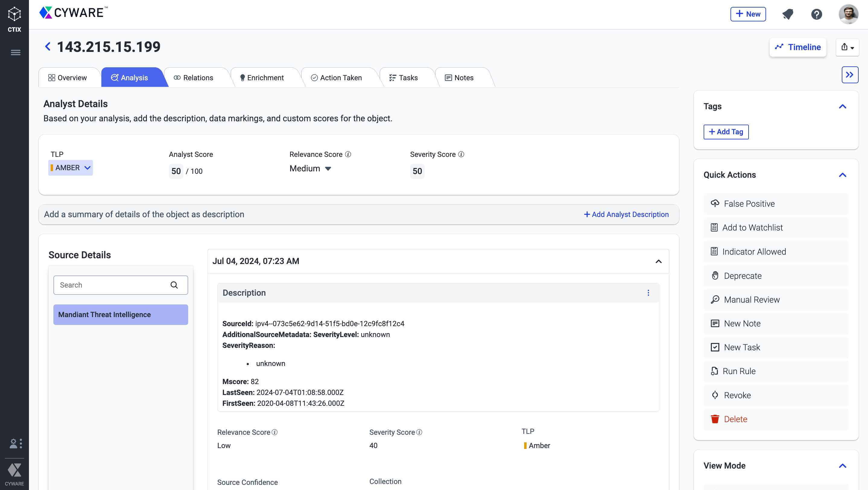Open the user profile avatar
The image size is (868, 490).
[848, 14]
